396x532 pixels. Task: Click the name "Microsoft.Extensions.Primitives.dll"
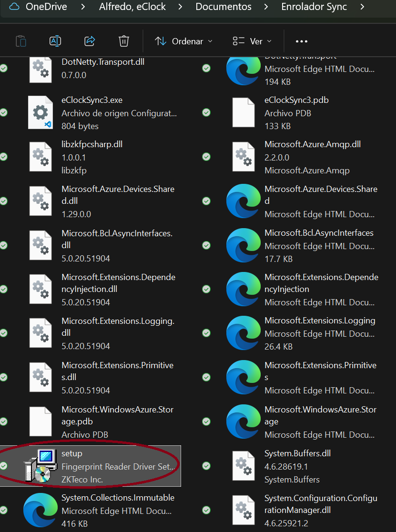tap(117, 371)
